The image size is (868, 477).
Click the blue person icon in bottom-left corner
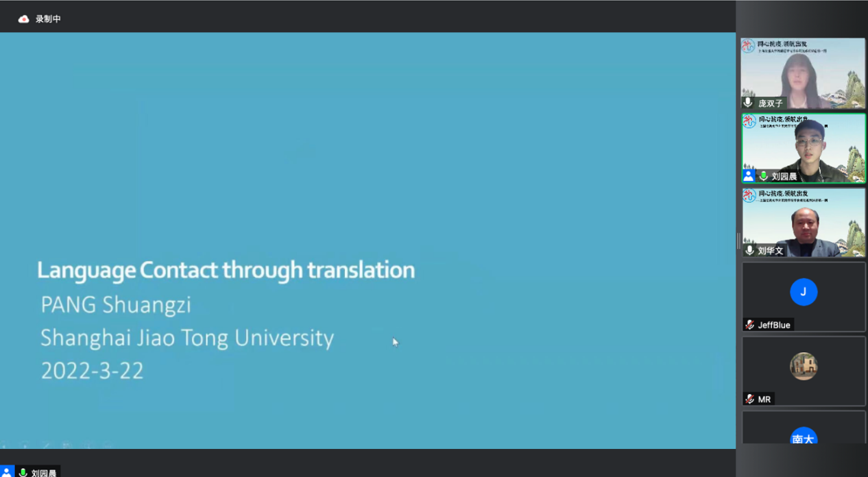pos(7,472)
